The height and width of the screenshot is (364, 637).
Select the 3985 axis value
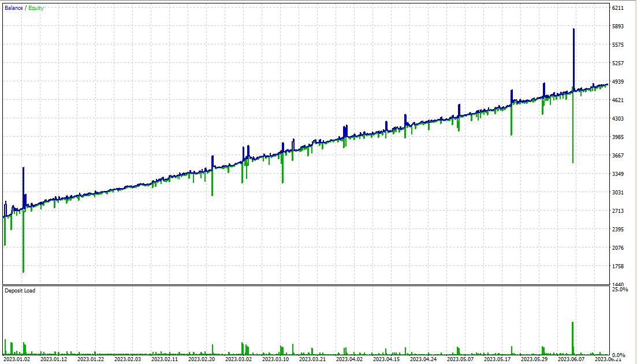(x=617, y=137)
